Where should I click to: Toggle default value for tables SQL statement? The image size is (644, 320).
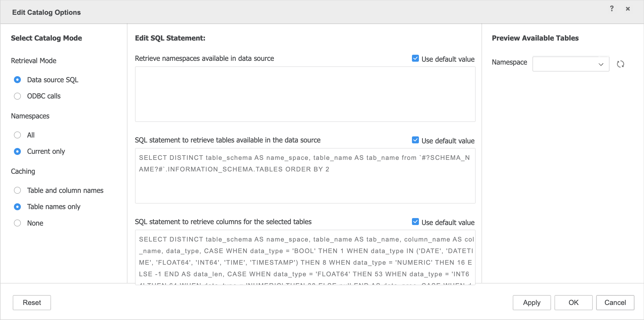[415, 140]
